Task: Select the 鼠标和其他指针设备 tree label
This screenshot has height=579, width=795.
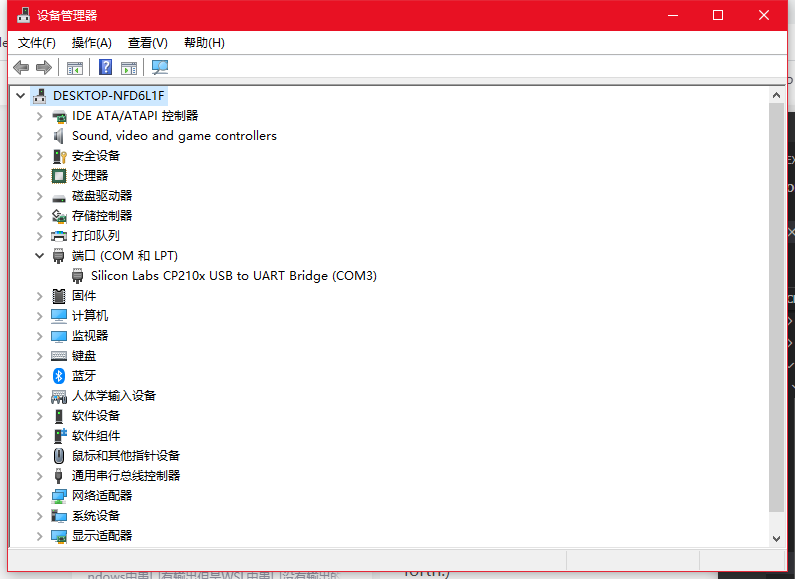Action: pyautogui.click(x=126, y=456)
